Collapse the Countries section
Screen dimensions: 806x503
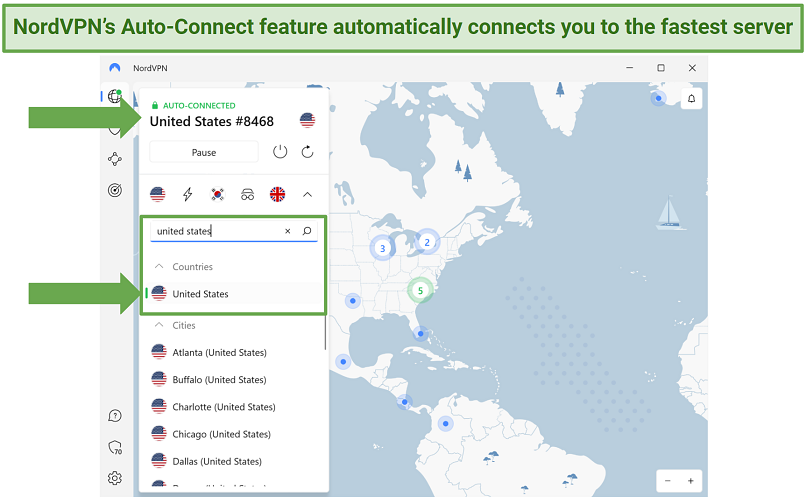pos(159,266)
